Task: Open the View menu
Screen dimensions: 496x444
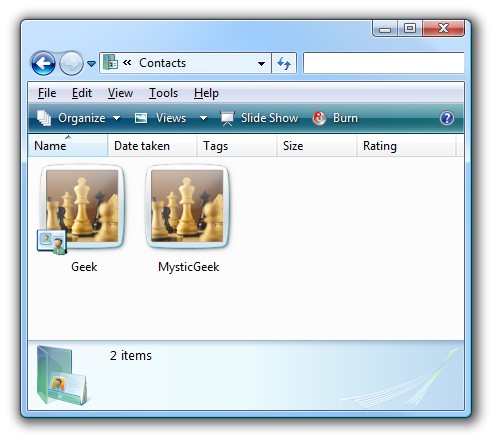Action: [x=120, y=93]
